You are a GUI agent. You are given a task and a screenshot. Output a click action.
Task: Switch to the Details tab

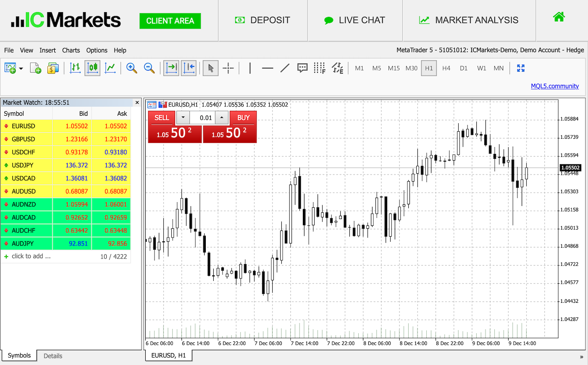coord(53,356)
